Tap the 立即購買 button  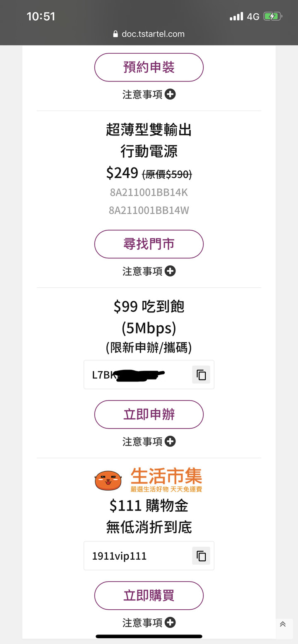point(149,596)
